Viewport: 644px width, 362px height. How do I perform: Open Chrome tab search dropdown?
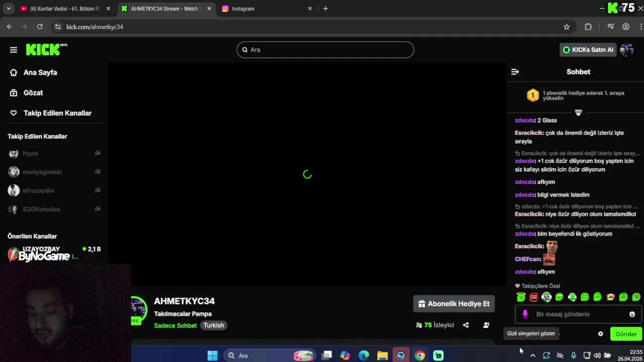[x=9, y=9]
